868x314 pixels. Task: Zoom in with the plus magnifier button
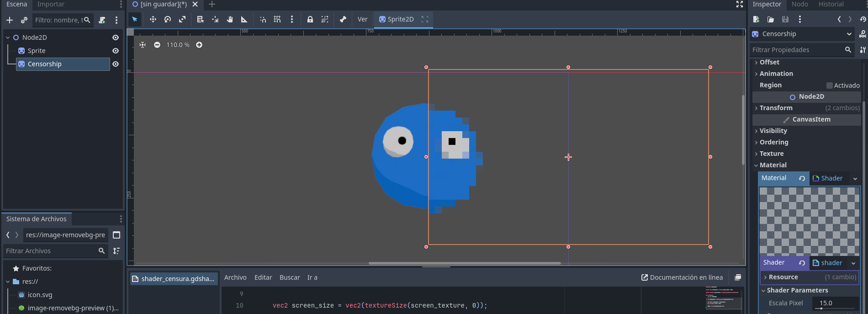(x=199, y=45)
